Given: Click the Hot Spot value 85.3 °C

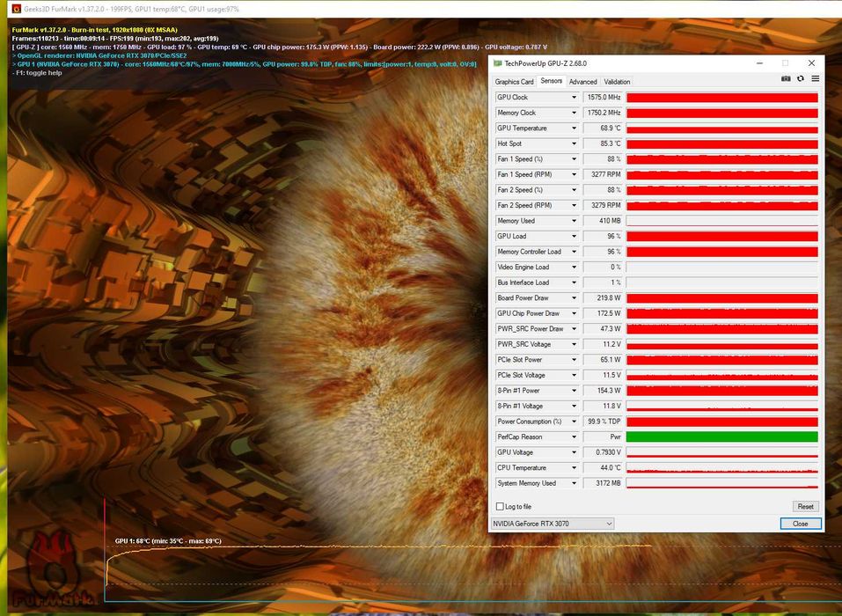Looking at the screenshot, I should tap(603, 143).
